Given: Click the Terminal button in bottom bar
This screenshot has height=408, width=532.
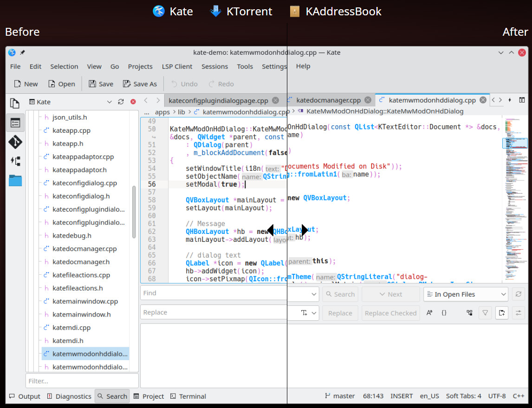Looking at the screenshot, I should 188,396.
